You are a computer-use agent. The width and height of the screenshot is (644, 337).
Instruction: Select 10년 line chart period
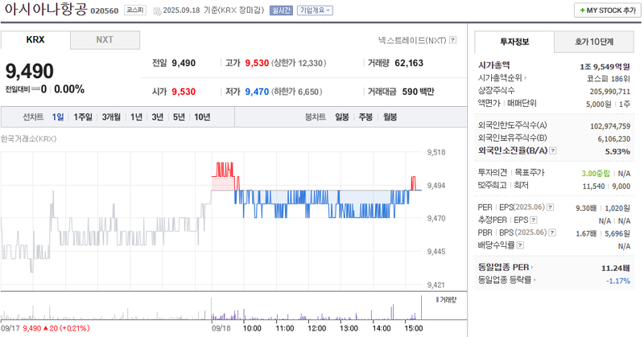pos(203,117)
